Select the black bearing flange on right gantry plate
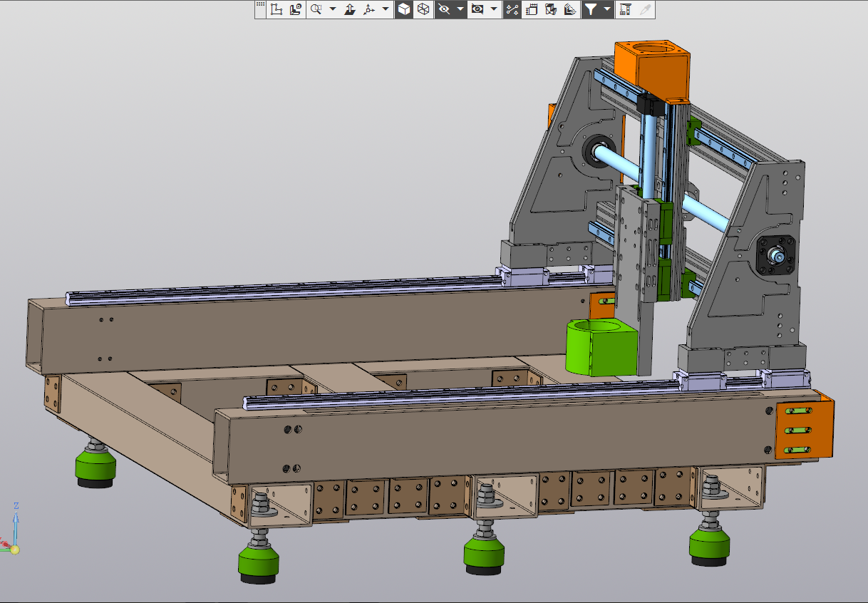 [x=775, y=254]
